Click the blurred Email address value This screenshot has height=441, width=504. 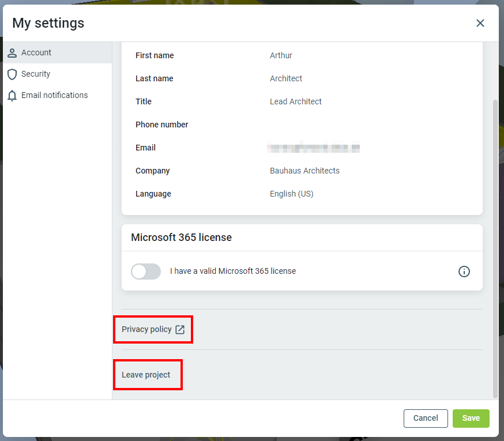(x=314, y=148)
